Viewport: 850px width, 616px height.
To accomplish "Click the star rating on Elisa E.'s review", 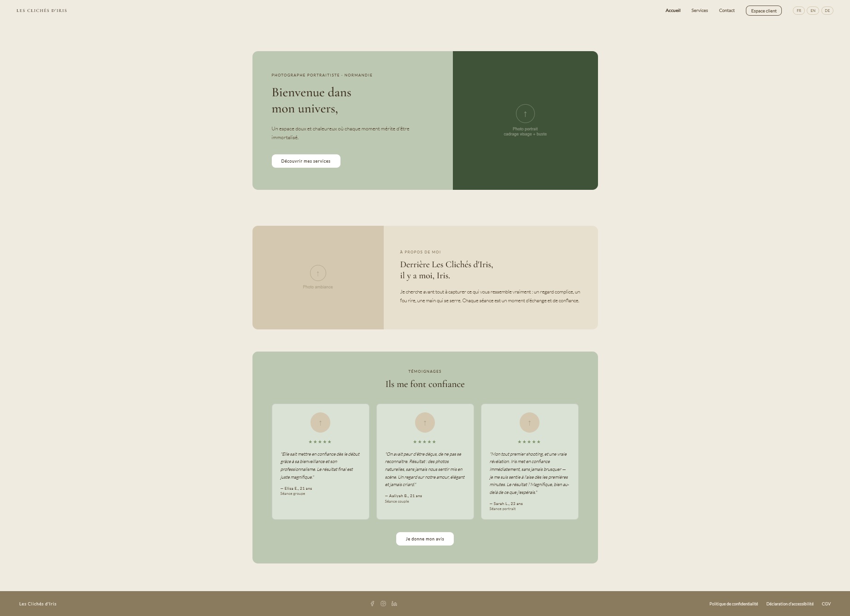I will pyautogui.click(x=320, y=442).
